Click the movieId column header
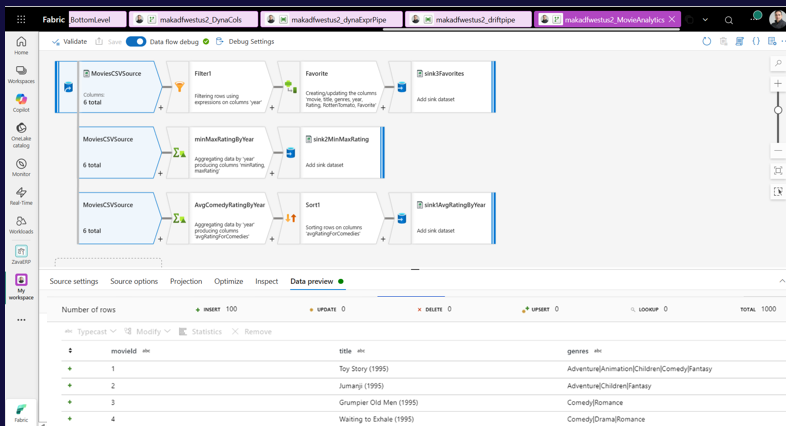 click(x=124, y=351)
